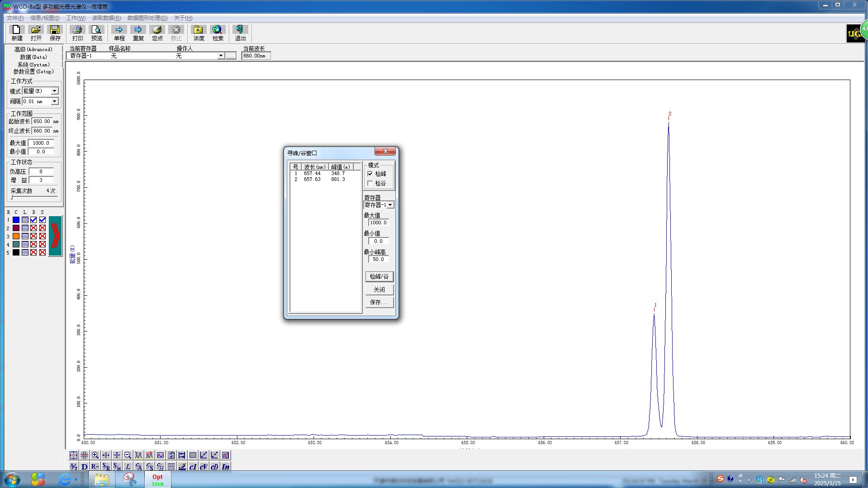Open print preview with the 预览 icon
868x488 pixels.
pos(96,33)
